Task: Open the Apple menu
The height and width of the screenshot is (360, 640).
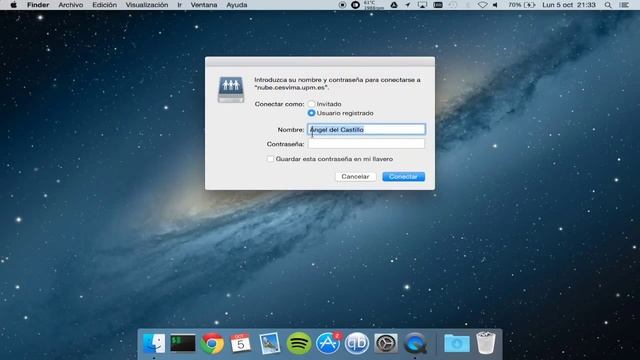Action: [13, 5]
